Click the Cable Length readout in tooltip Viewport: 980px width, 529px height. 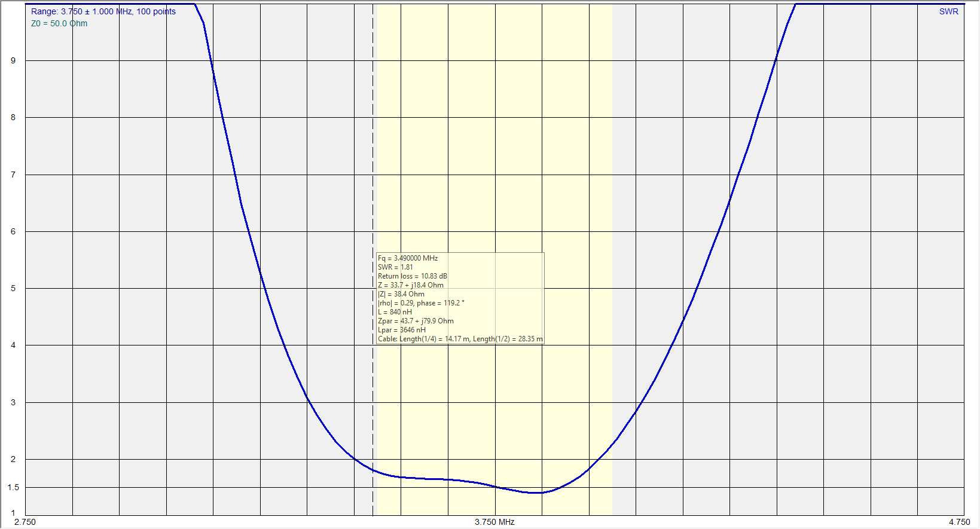[460, 339]
